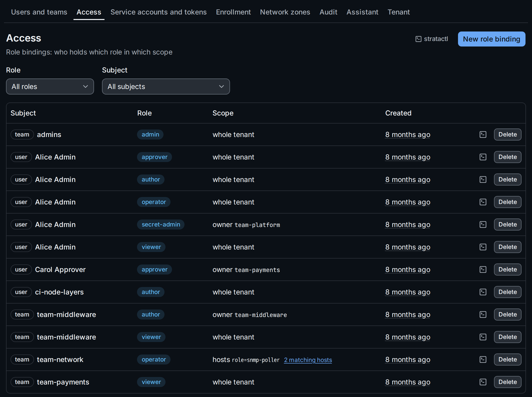Open the stractl button in page header

pos(432,39)
